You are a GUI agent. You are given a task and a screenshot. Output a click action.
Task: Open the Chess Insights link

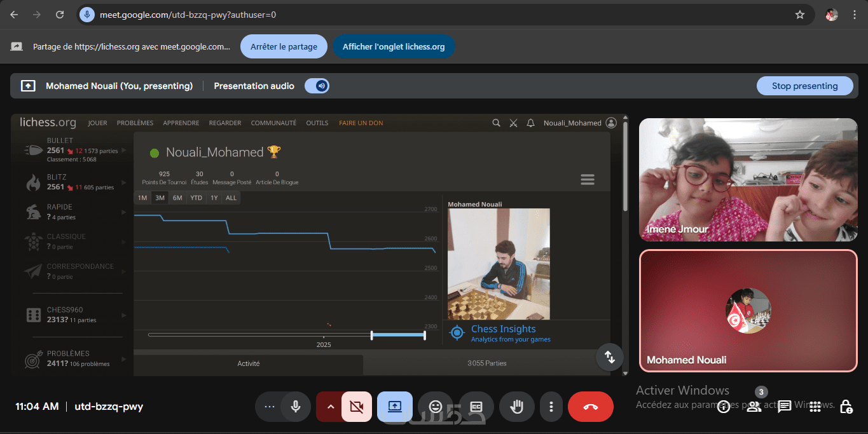tap(503, 329)
